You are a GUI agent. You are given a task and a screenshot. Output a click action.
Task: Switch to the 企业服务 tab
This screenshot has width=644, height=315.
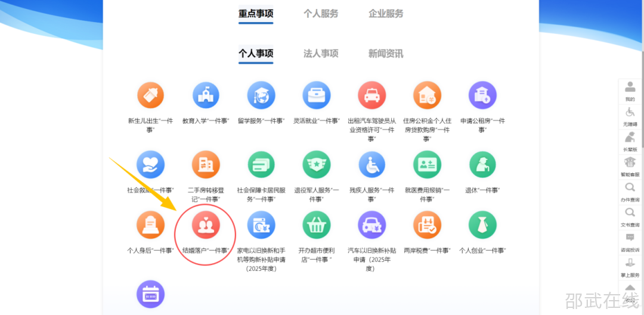[x=386, y=14]
